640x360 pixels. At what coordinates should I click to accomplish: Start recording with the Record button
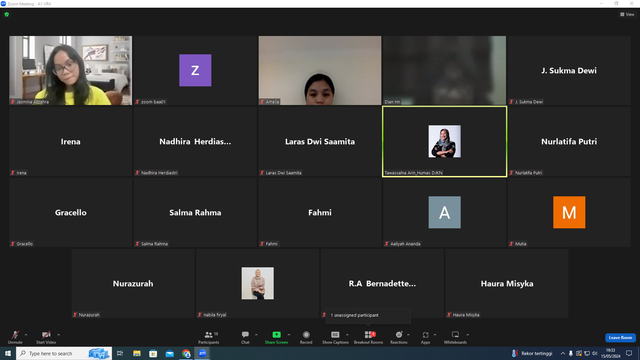click(x=306, y=337)
